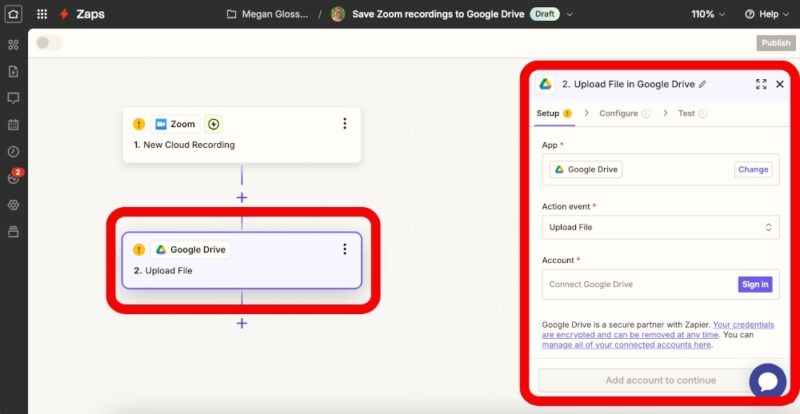
Task: Select the Google Drive Upload File step
Action: (x=242, y=260)
